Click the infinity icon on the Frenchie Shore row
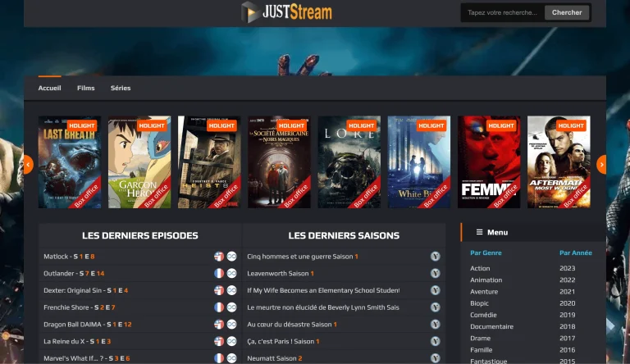This screenshot has width=630, height=364. pos(231,307)
